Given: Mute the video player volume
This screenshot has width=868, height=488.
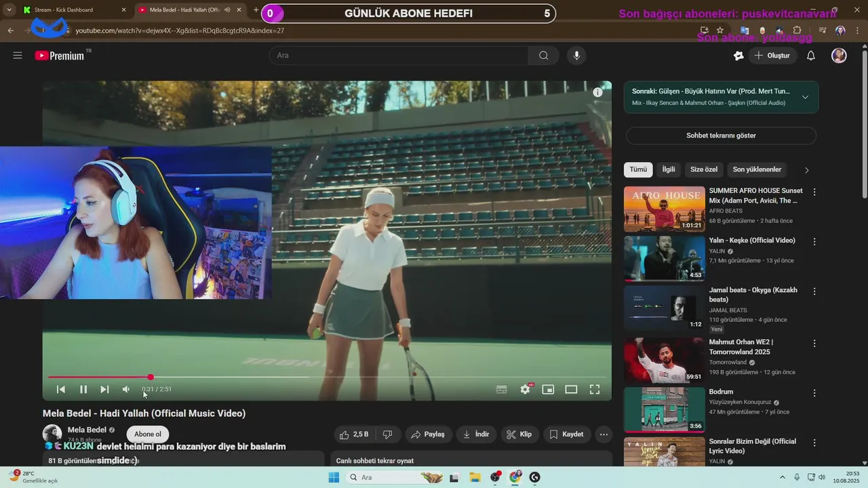Looking at the screenshot, I should [126, 389].
